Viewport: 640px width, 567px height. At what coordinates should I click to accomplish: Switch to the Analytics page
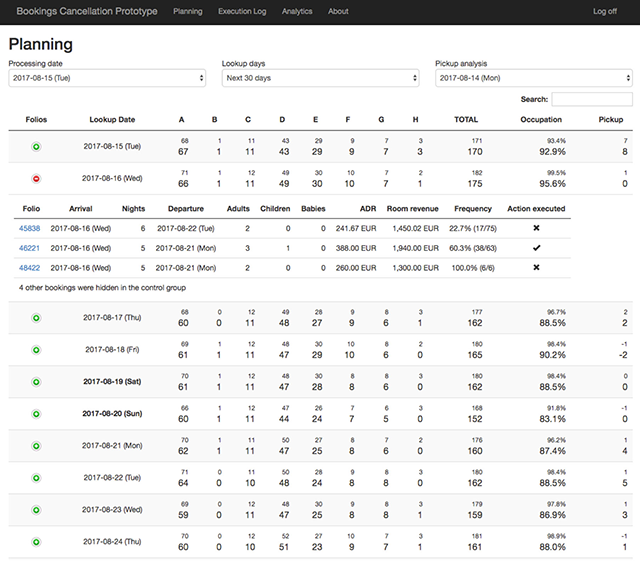(297, 12)
